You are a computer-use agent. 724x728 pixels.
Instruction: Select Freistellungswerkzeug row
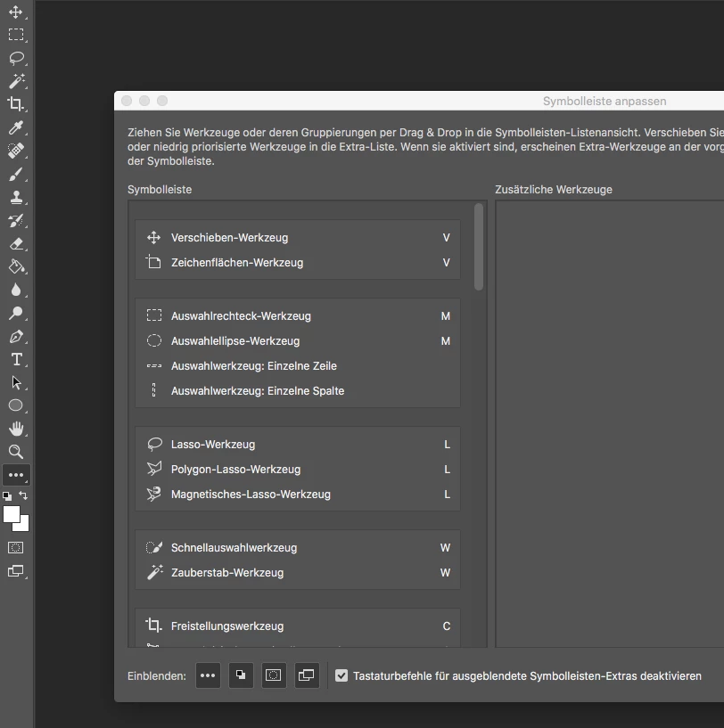[x=298, y=626]
